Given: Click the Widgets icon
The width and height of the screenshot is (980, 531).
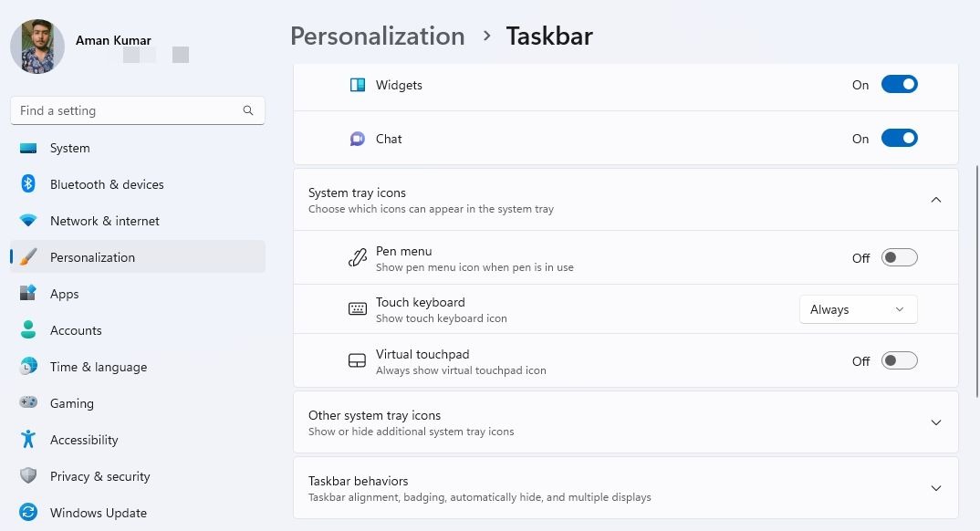Looking at the screenshot, I should point(358,85).
